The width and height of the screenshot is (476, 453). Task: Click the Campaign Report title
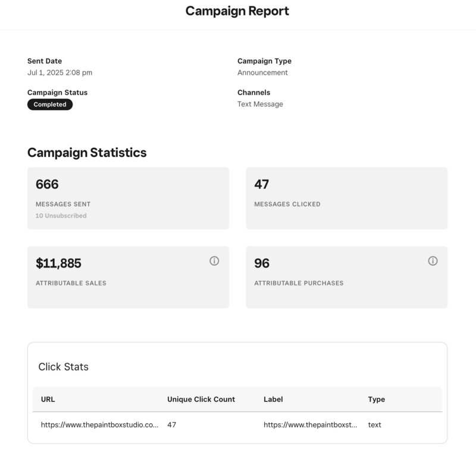pos(237,11)
